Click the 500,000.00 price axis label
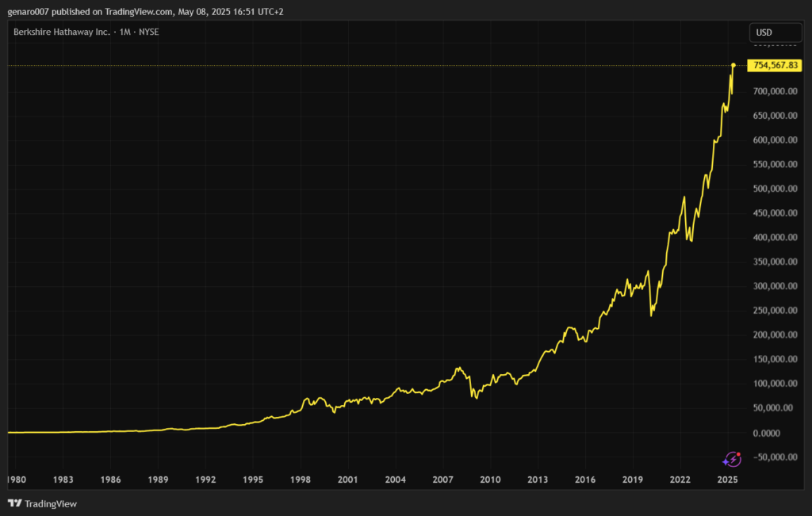This screenshot has height=516, width=812. coord(775,189)
